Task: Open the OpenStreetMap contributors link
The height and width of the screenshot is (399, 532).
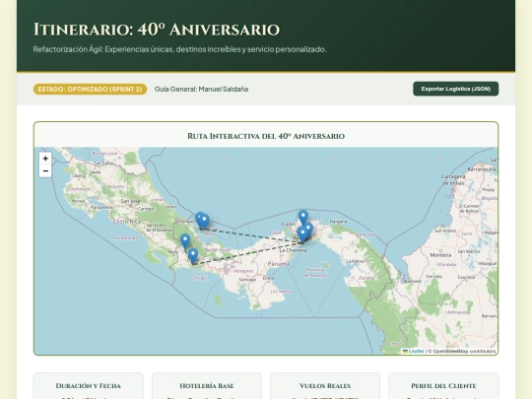Action: (x=464, y=351)
